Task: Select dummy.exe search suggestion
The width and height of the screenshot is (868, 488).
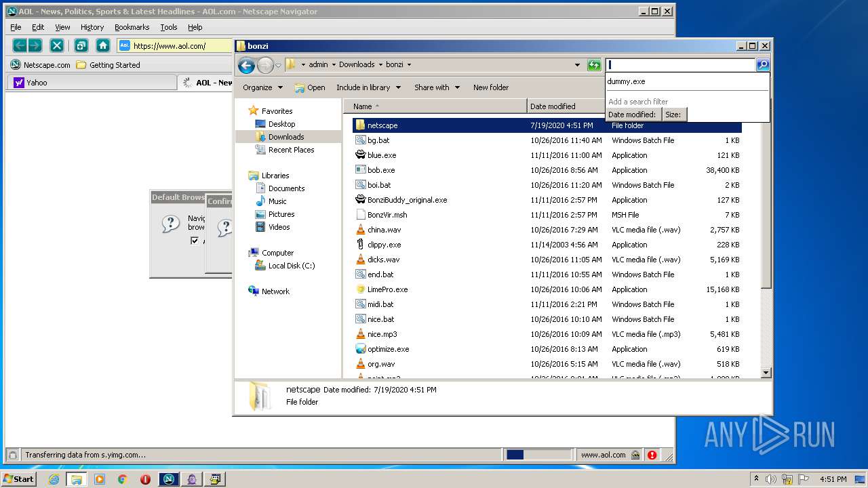Action: (x=688, y=81)
